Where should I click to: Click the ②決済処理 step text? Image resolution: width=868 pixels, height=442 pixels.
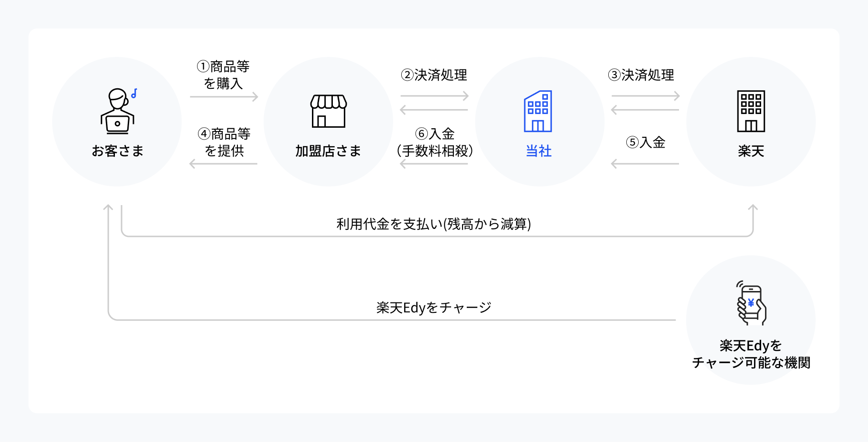tap(434, 75)
